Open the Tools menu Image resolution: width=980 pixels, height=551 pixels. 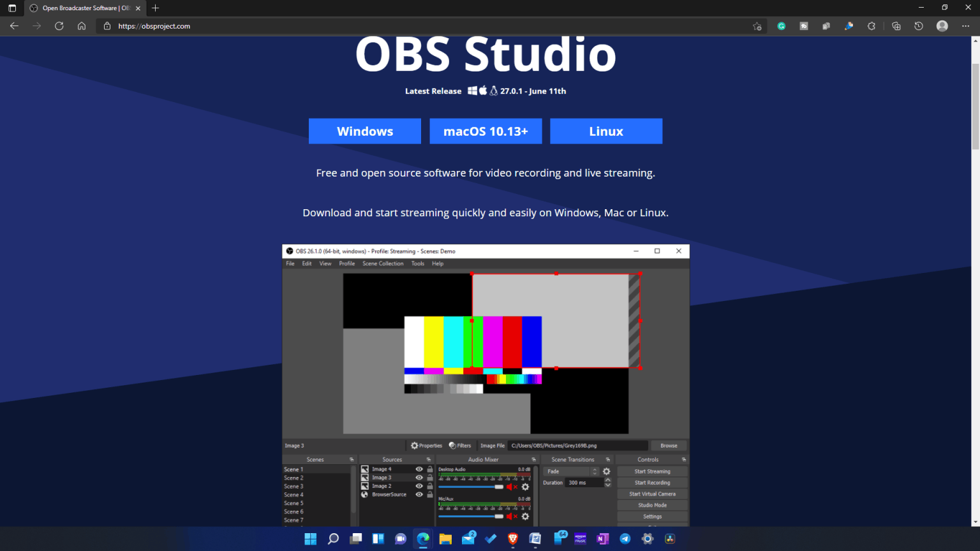(418, 263)
